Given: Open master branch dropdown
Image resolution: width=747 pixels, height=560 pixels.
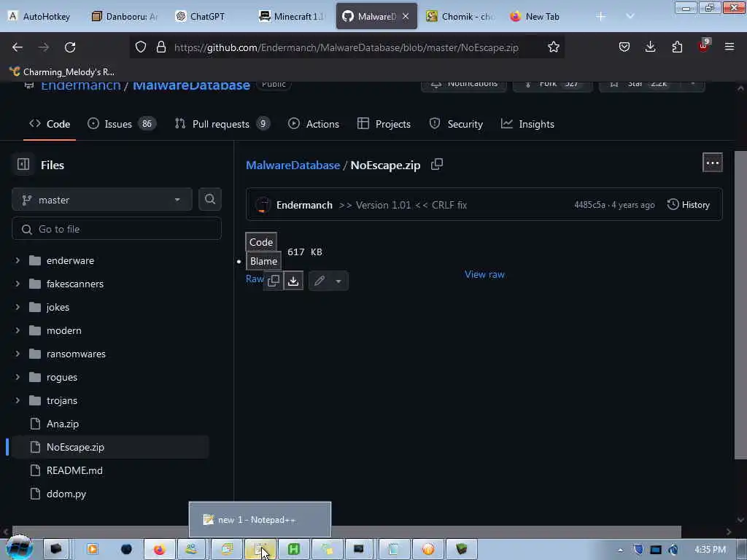Looking at the screenshot, I should pos(102,200).
